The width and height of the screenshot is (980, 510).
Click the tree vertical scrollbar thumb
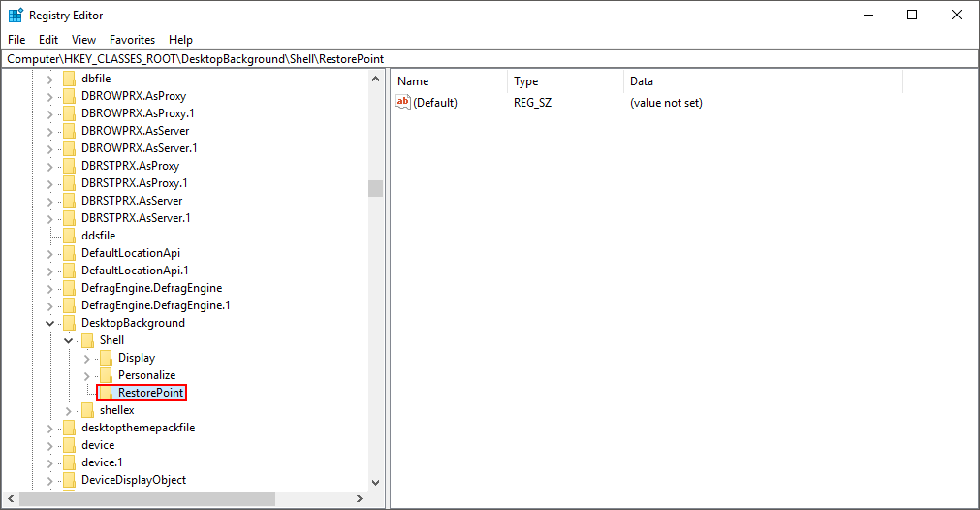coord(376,188)
